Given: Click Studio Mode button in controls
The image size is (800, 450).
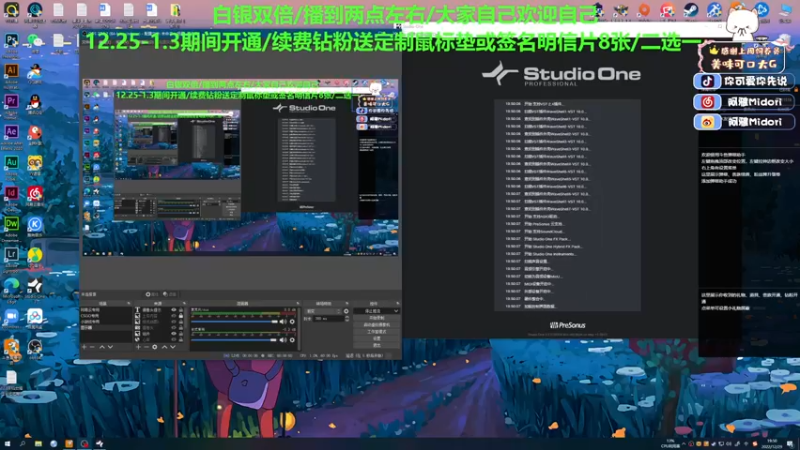Looking at the screenshot, I should pyautogui.click(x=377, y=332).
